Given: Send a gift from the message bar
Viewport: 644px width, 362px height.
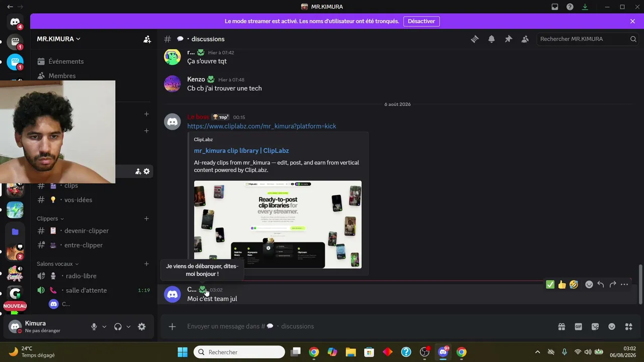Looking at the screenshot, I should pos(561,327).
